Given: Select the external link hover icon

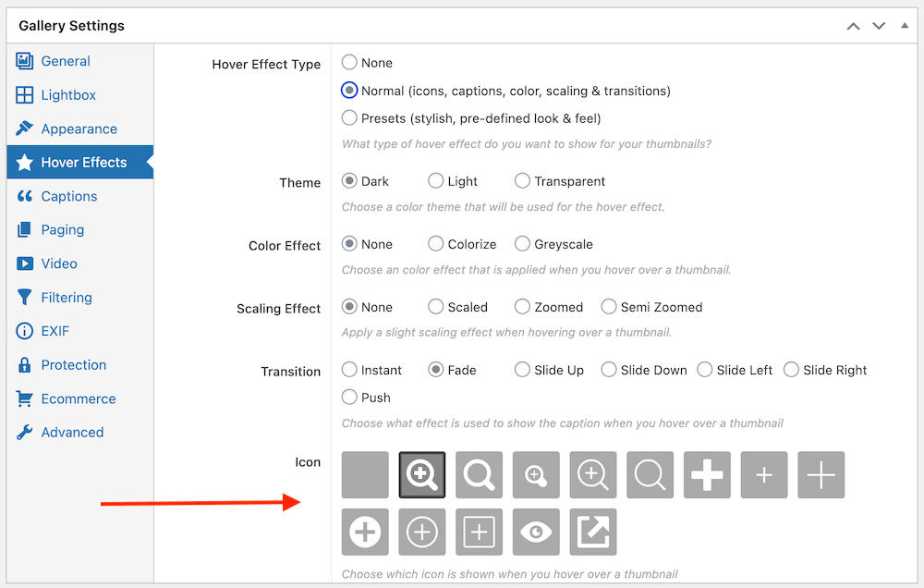Looking at the screenshot, I should (592, 532).
